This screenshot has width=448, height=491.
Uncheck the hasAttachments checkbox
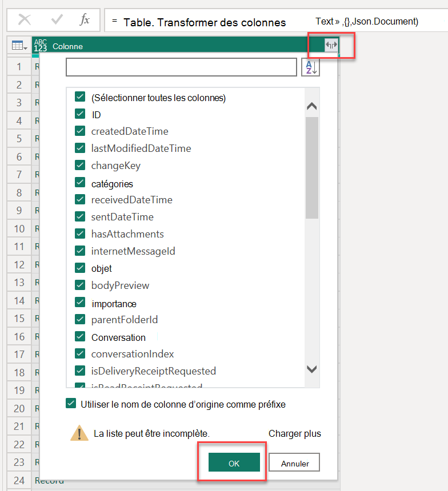coord(80,234)
